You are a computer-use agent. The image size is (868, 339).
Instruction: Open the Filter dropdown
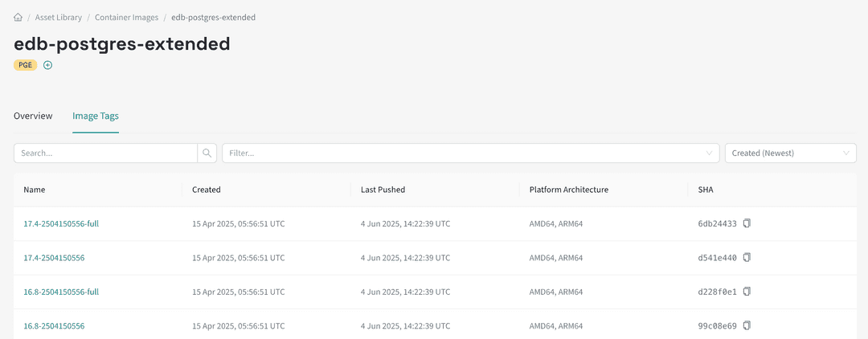[x=470, y=153]
